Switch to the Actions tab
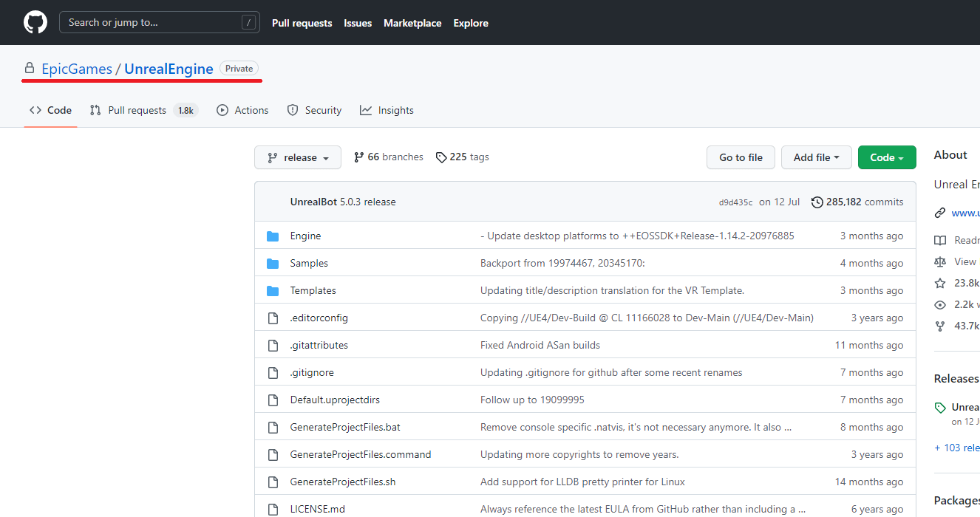980x517 pixels. (242, 110)
